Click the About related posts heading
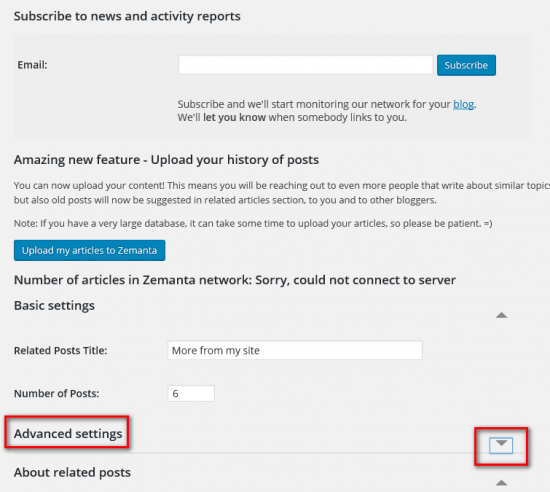 pos(72,472)
